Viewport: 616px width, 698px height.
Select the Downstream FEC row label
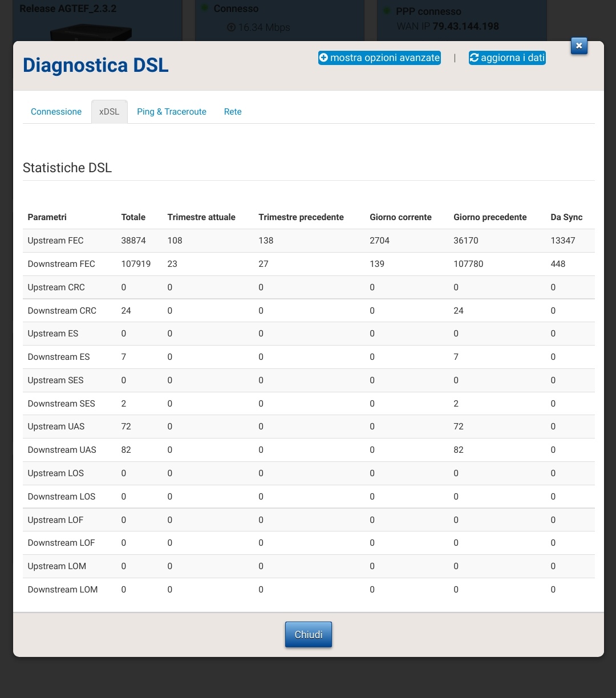[x=62, y=264]
